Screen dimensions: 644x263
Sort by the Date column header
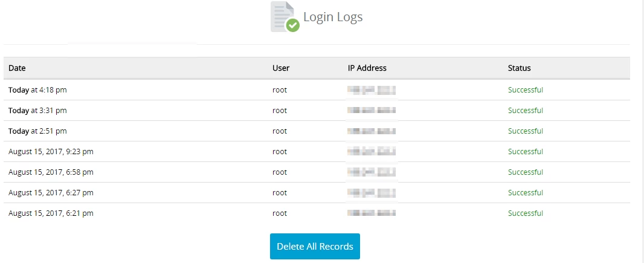[x=17, y=68]
